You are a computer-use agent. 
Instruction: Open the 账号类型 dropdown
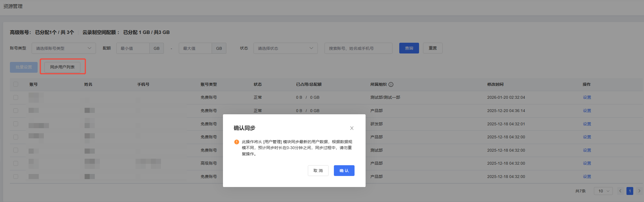coord(64,48)
